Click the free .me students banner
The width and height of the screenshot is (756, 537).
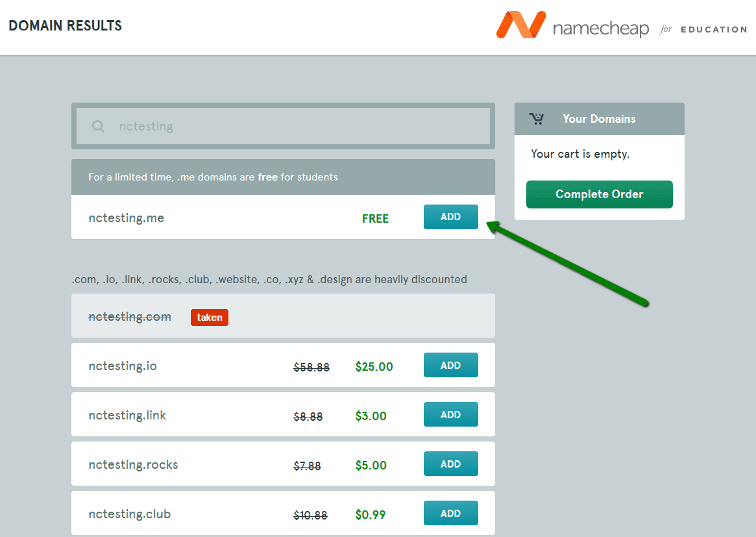coord(282,177)
